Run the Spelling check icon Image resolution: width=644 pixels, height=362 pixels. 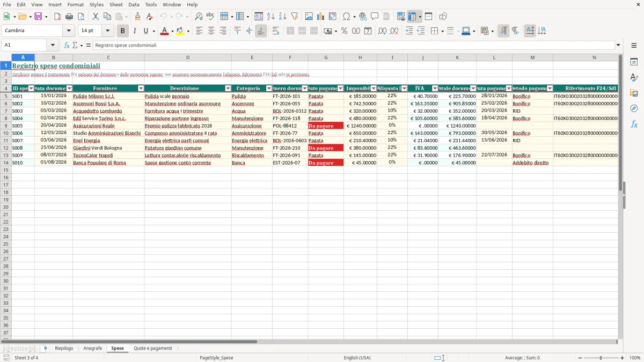[x=210, y=17]
